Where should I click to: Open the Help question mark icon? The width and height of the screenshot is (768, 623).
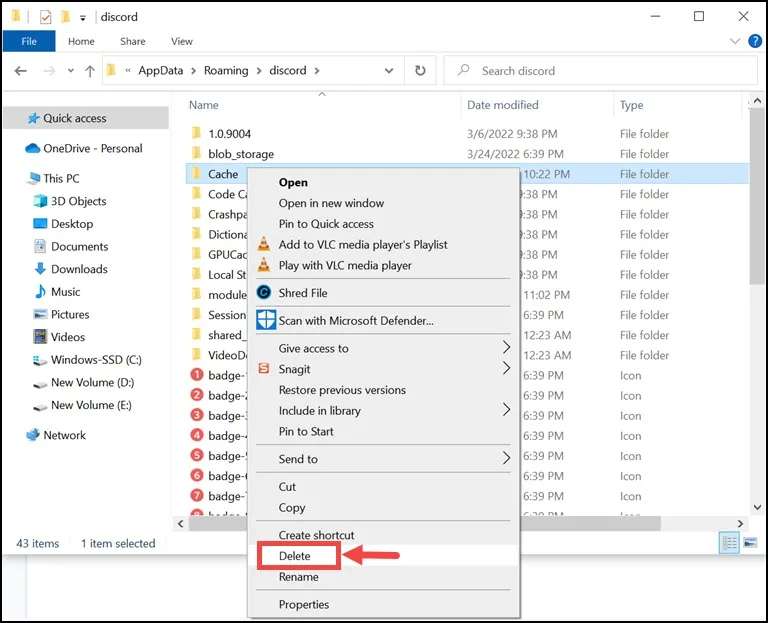coord(755,41)
